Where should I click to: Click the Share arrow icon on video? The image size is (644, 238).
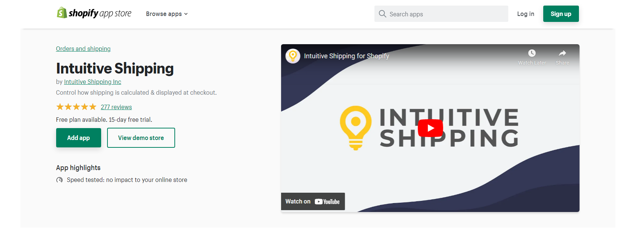coord(562,53)
